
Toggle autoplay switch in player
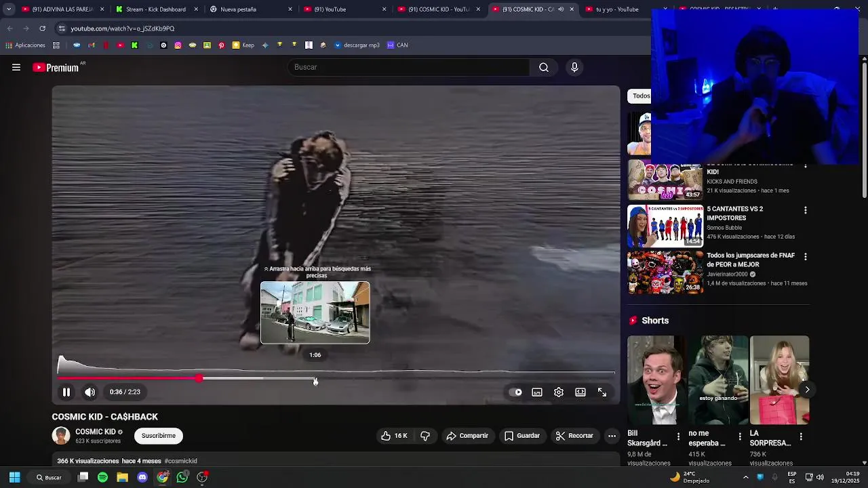tap(516, 392)
